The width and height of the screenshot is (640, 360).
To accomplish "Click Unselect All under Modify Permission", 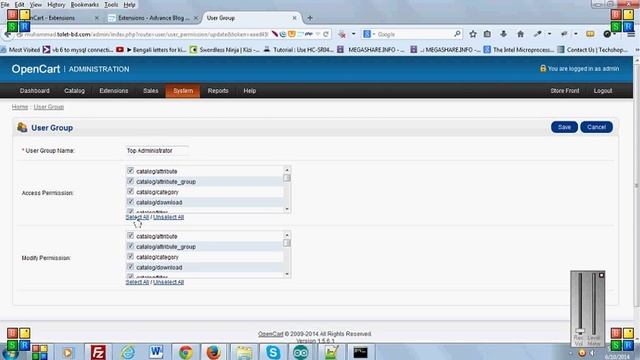I will (169, 282).
